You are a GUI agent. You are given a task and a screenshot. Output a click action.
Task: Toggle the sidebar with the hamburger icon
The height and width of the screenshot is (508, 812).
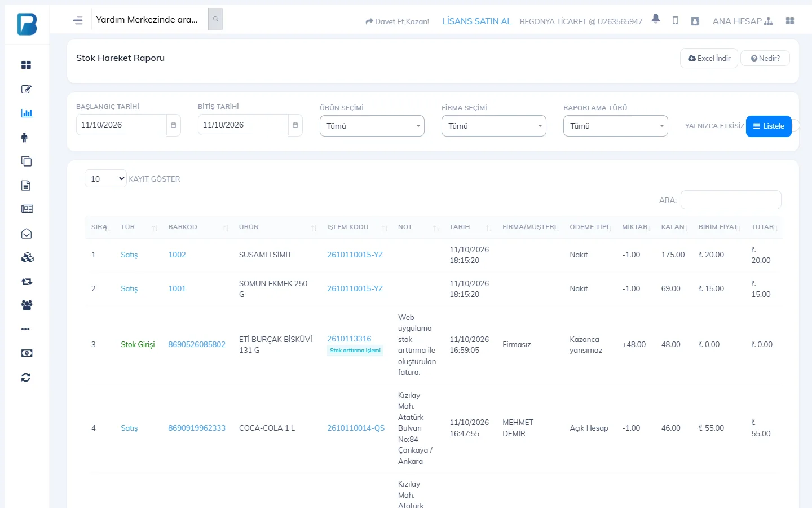coord(78,20)
